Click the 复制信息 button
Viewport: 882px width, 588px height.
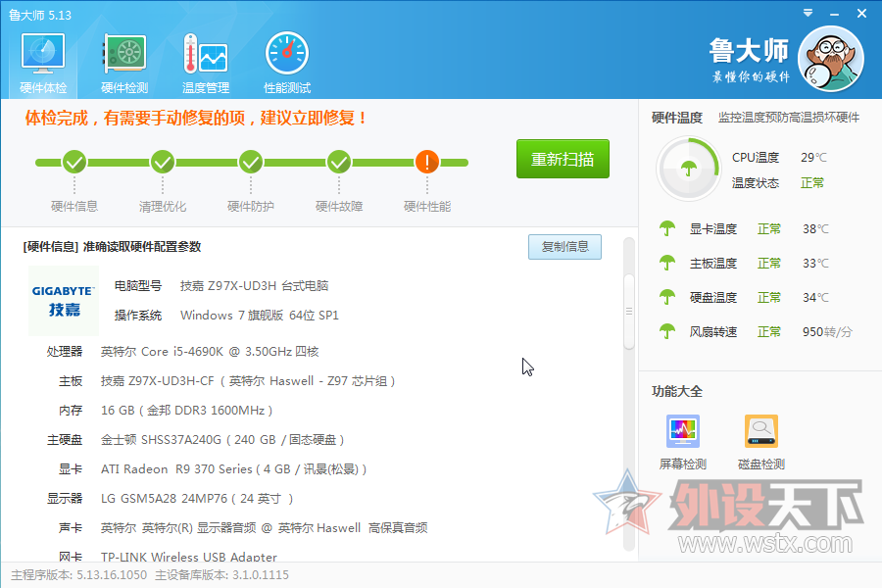(x=564, y=247)
